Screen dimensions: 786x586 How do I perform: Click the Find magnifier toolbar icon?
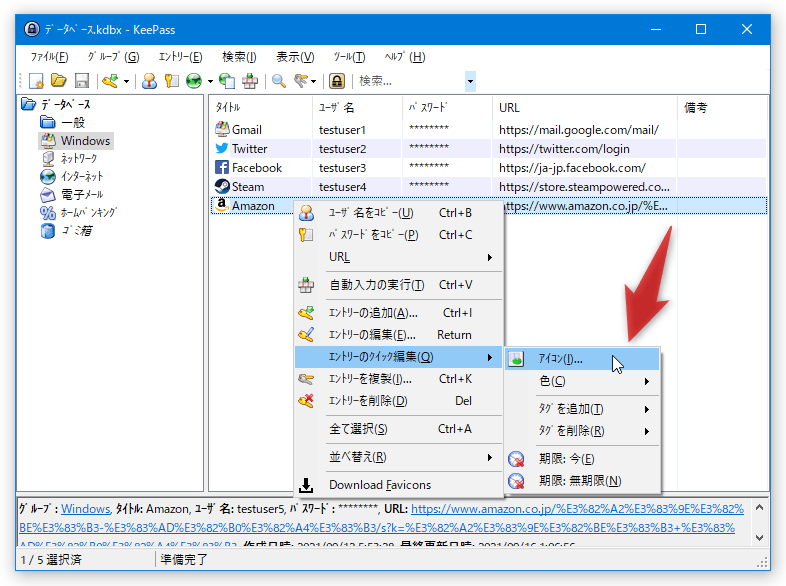pyautogui.click(x=279, y=81)
